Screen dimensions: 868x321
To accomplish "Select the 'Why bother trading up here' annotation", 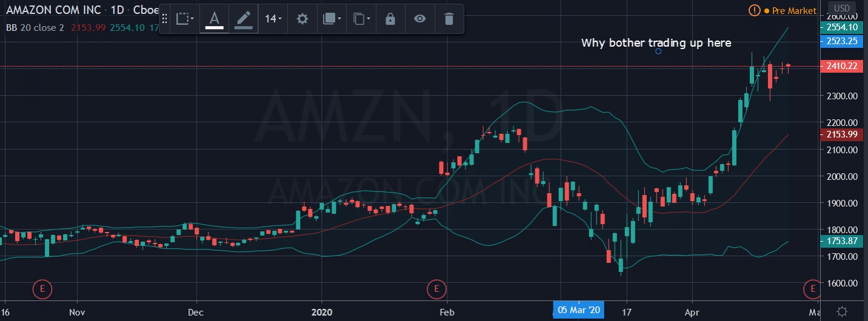I will pyautogui.click(x=656, y=42).
